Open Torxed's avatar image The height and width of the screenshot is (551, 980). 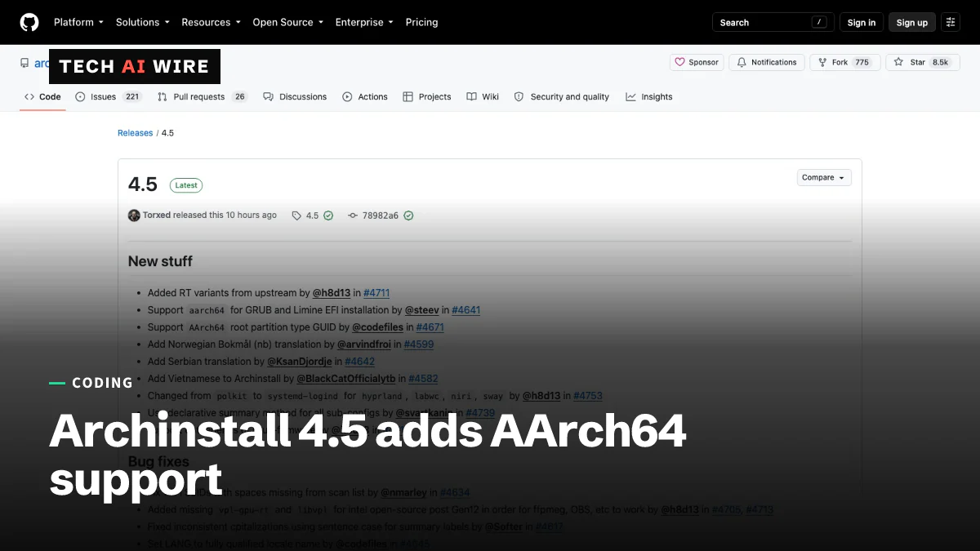click(x=134, y=216)
